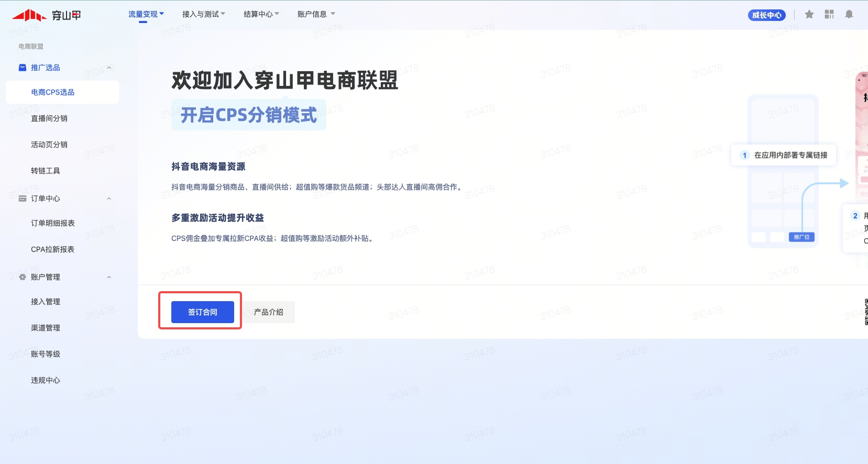Click the 推广选品 envelope icon

[23, 68]
